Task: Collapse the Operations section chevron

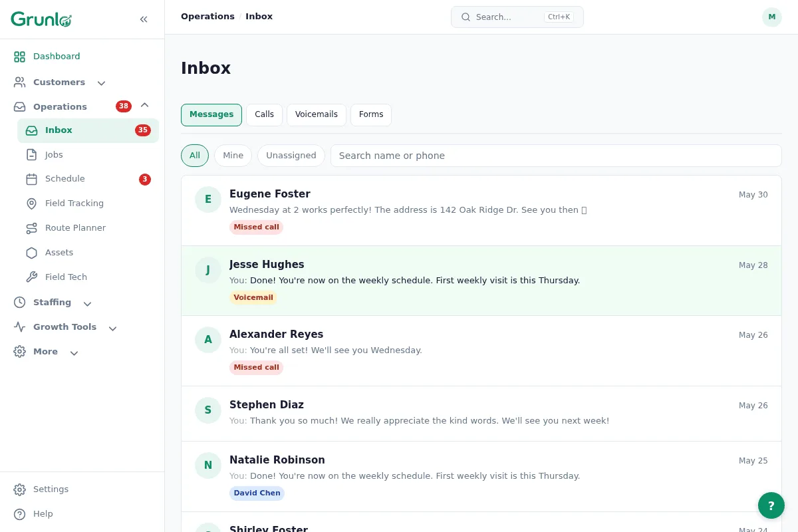Action: (144, 106)
